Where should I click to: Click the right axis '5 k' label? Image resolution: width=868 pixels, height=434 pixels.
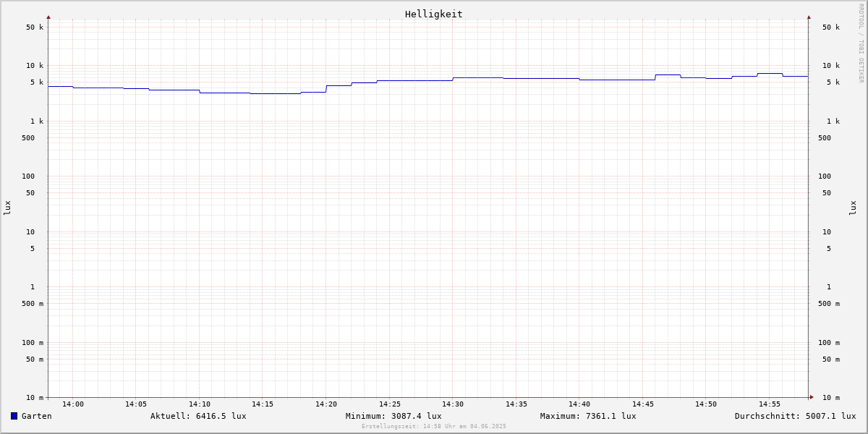(x=833, y=82)
